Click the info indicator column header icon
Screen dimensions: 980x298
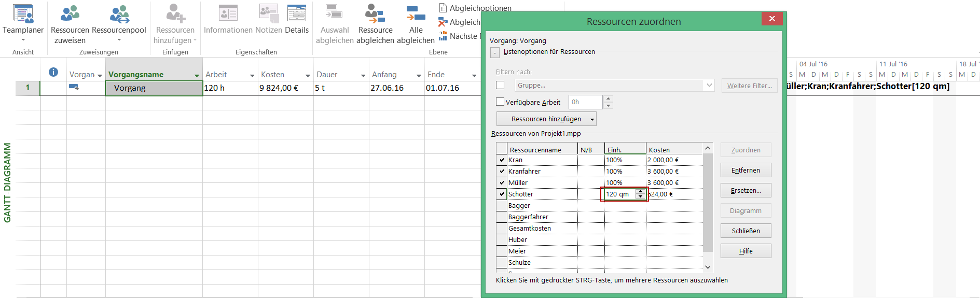pos(53,73)
